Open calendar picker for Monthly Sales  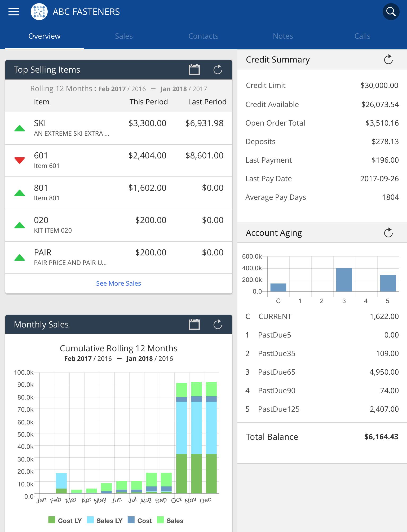(x=194, y=324)
